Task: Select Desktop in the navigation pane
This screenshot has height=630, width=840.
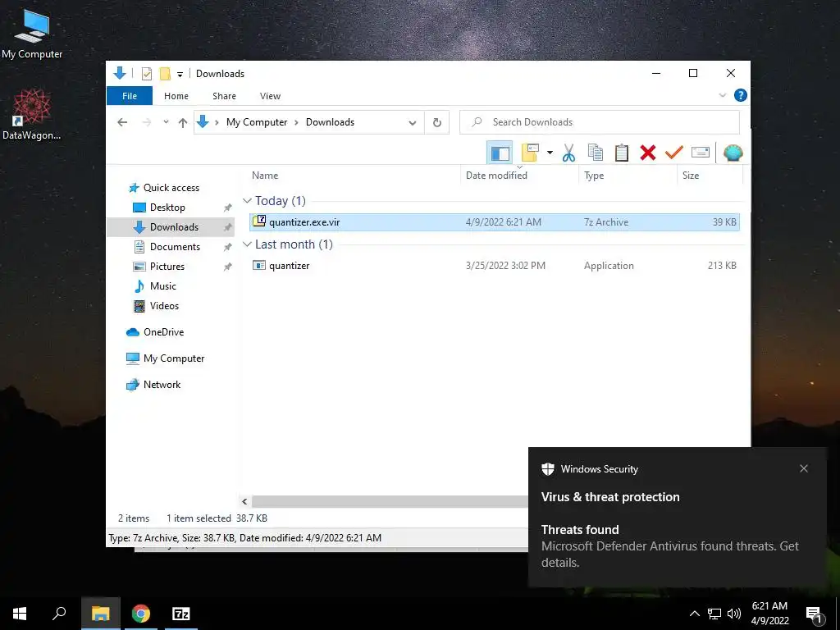Action: pyautogui.click(x=167, y=208)
